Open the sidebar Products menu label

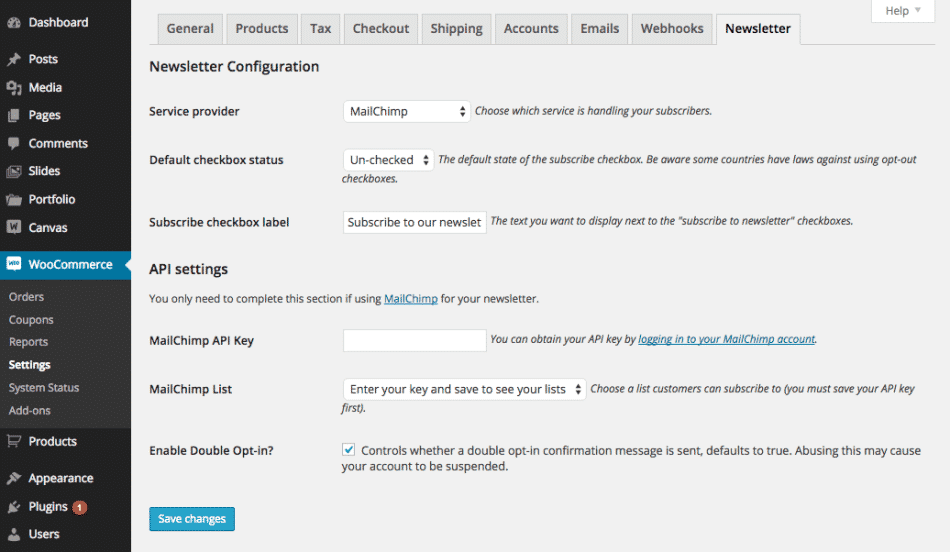coord(53,442)
